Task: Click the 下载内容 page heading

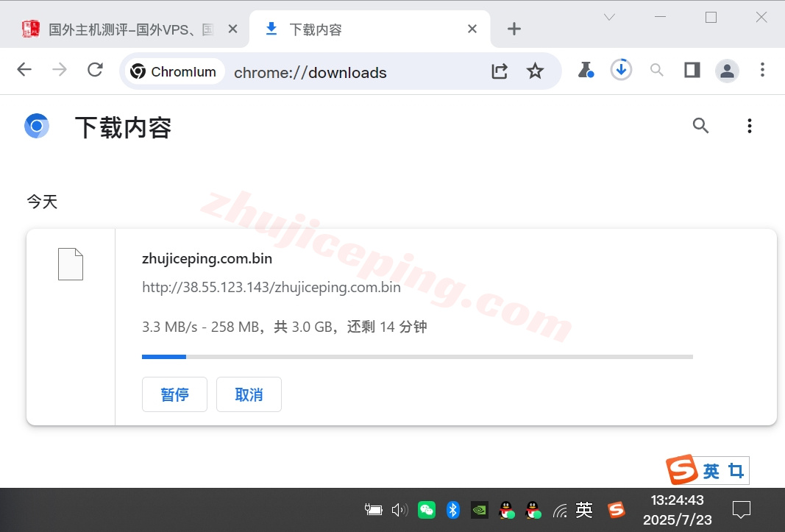Action: pyautogui.click(x=123, y=127)
